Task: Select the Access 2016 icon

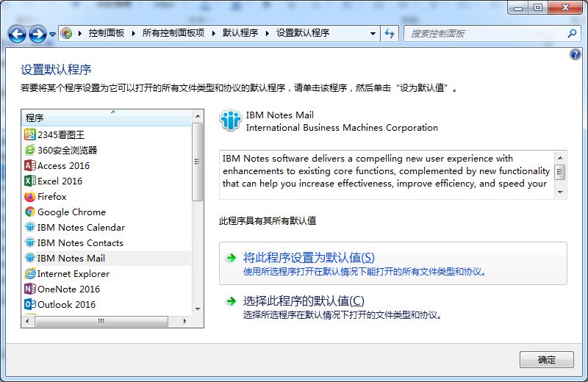Action: pyautogui.click(x=30, y=165)
